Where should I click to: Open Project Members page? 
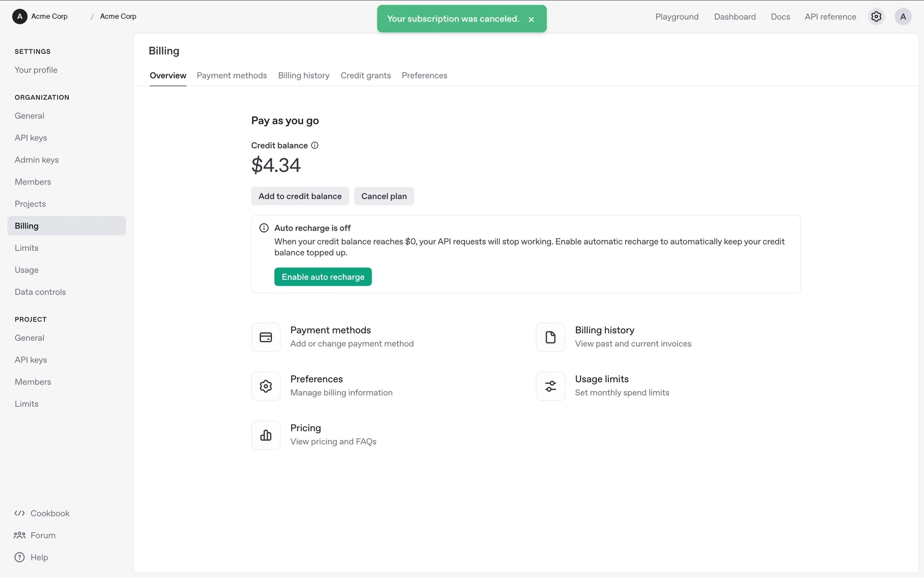point(33,382)
